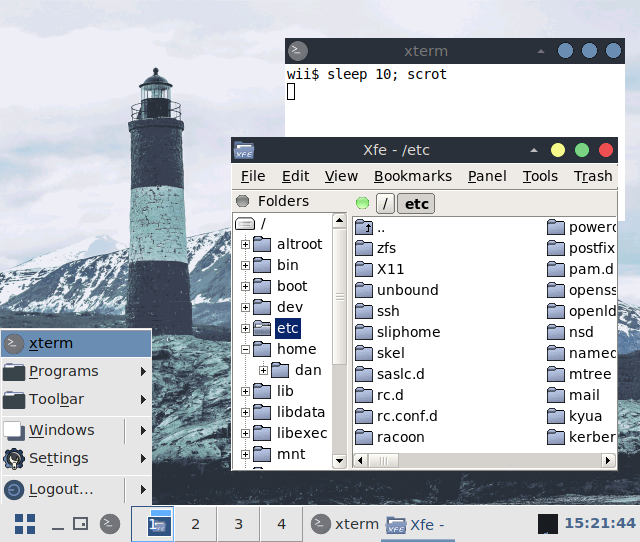The width and height of the screenshot is (640, 542).
Task: Click the xterm title bar terminal icon
Action: click(x=296, y=51)
